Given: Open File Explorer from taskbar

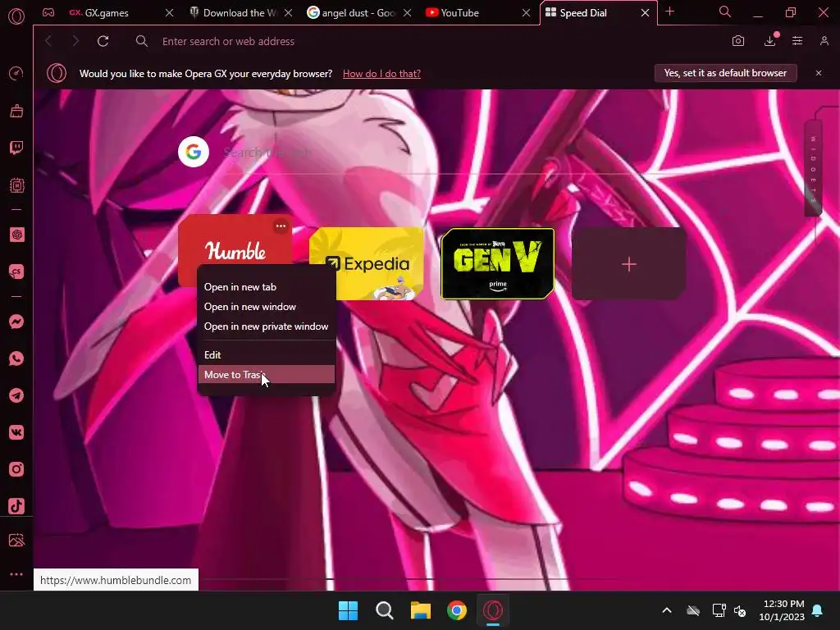Looking at the screenshot, I should [421, 610].
